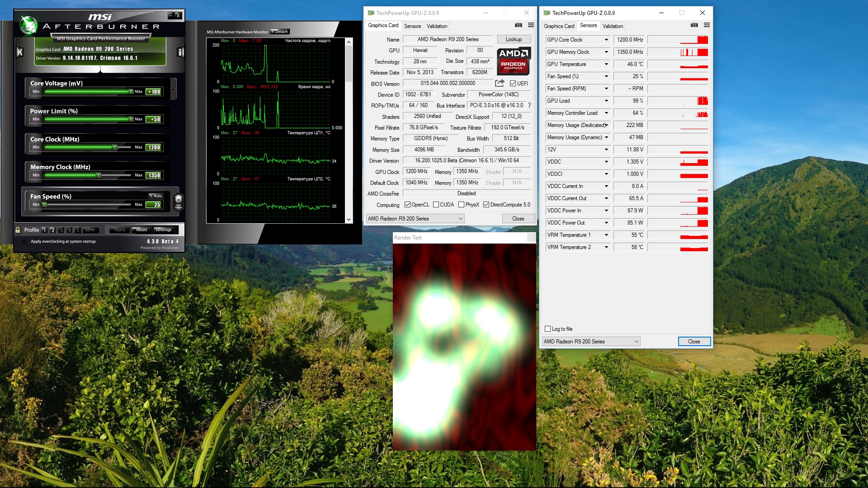Screen dimensions: 868x488
Task: Click the Lookup button
Action: pos(514,39)
